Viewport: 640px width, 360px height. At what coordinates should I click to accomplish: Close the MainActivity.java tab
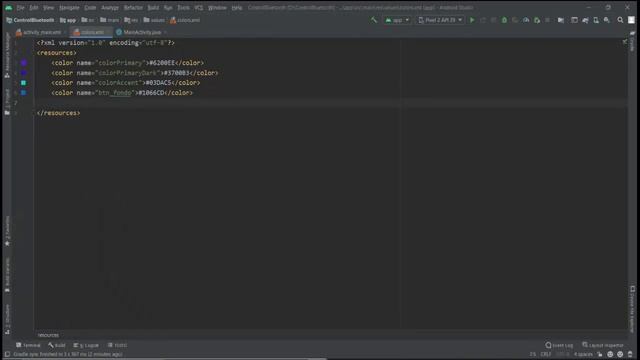coord(165,32)
